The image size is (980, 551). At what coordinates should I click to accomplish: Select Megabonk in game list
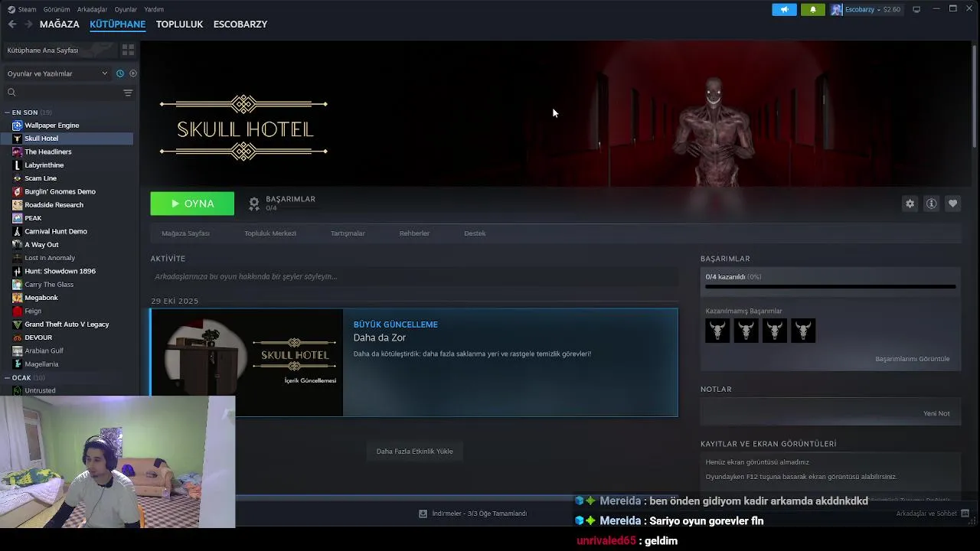41,298
